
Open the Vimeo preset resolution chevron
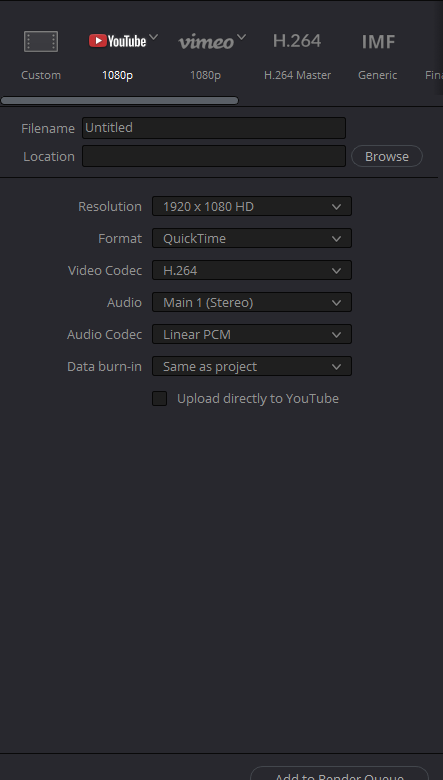[241, 37]
